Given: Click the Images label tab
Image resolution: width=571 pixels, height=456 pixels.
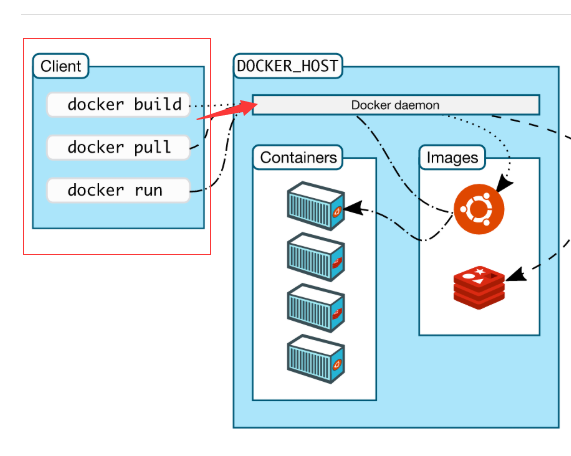Looking at the screenshot, I should [x=452, y=157].
